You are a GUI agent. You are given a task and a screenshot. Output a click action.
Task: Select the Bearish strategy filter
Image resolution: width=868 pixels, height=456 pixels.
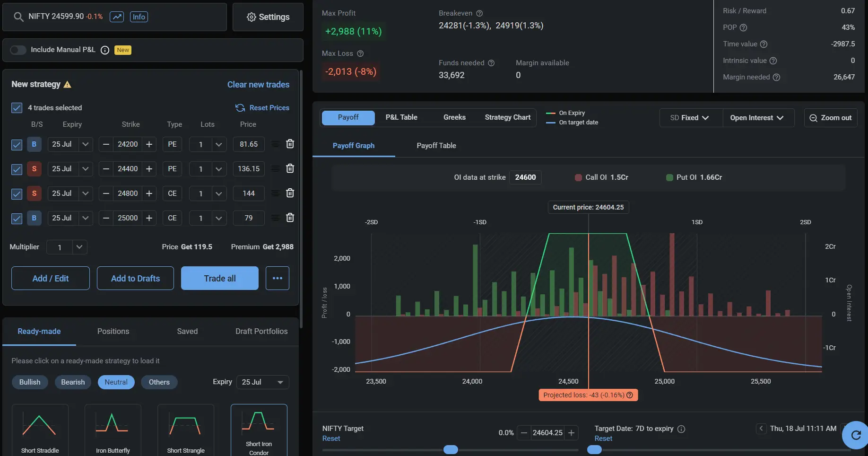click(73, 382)
